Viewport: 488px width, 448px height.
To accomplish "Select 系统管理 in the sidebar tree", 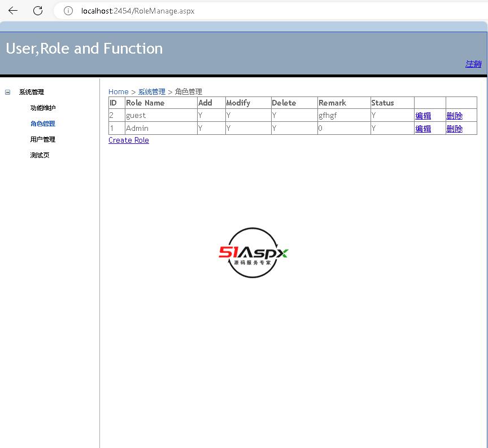I will click(32, 92).
